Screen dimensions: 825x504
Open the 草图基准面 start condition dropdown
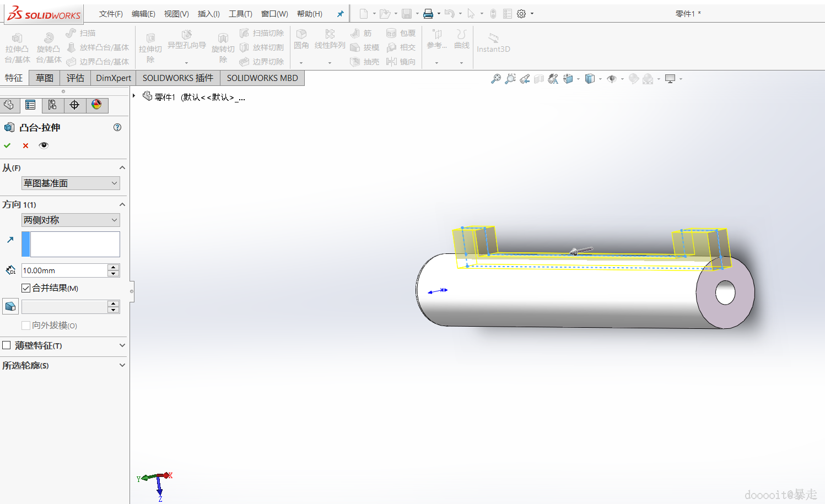(71, 183)
